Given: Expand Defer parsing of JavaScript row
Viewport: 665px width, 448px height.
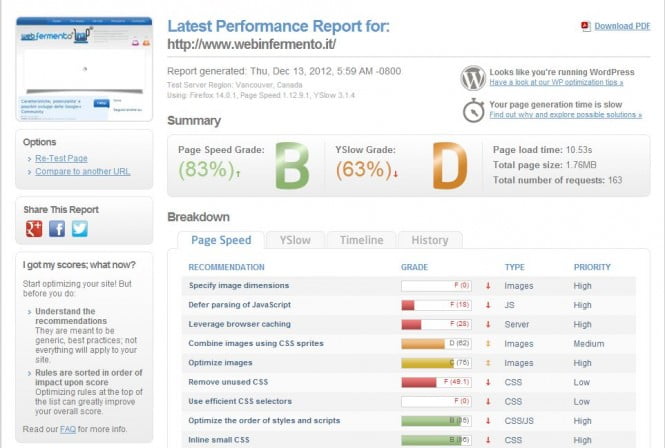Looking at the screenshot, I should (240, 305).
